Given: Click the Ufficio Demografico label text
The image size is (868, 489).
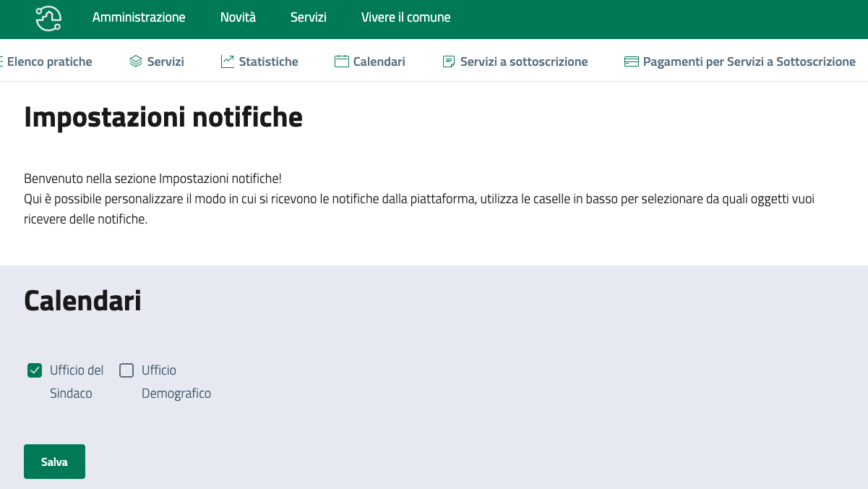Looking at the screenshot, I should coord(176,382).
